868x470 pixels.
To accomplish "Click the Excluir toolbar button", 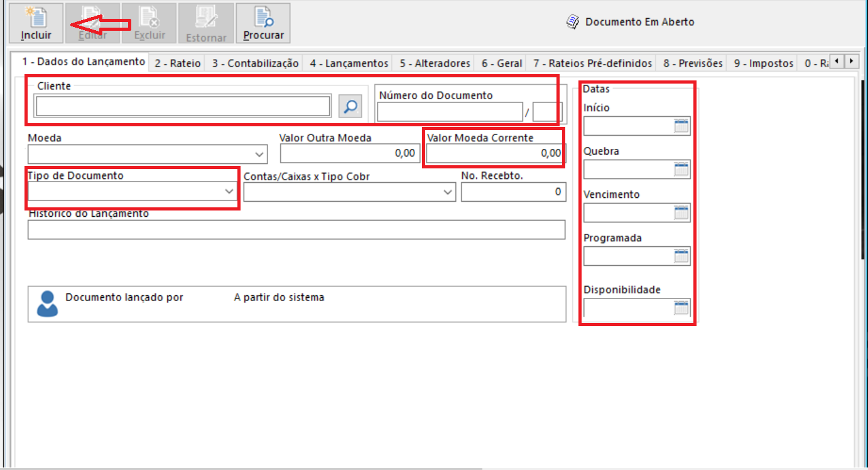I will [149, 23].
